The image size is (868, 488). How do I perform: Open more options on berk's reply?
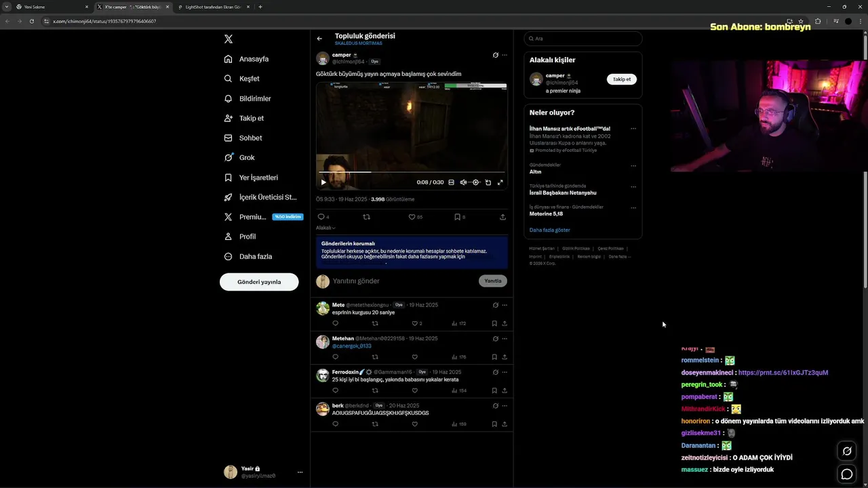tap(505, 405)
